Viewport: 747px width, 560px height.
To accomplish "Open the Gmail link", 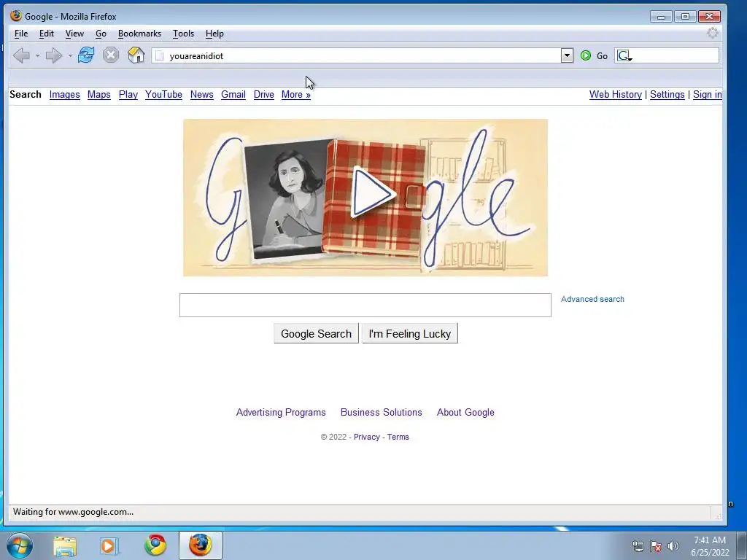I will click(x=233, y=94).
